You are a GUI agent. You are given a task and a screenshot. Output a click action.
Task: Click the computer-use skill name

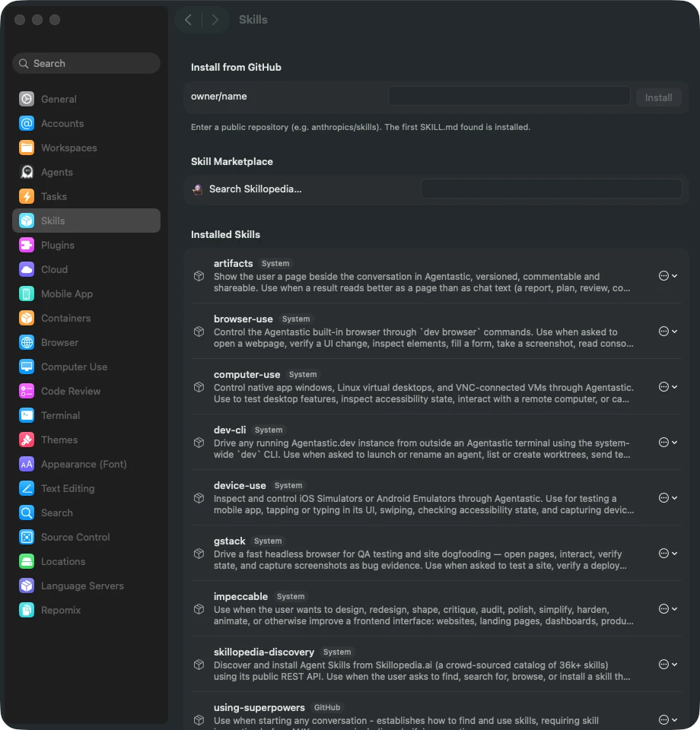click(x=247, y=374)
